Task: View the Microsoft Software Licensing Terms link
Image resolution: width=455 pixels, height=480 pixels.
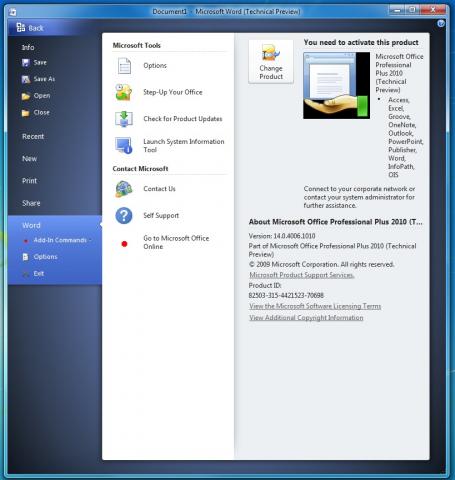Action: [315, 306]
